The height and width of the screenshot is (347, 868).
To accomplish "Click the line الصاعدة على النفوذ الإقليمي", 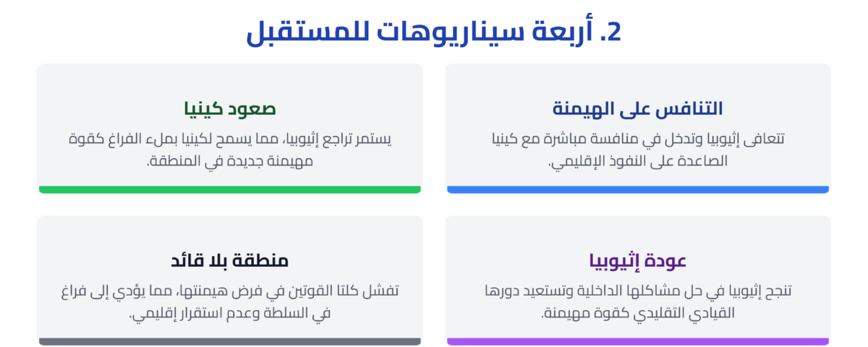I will point(637,161).
